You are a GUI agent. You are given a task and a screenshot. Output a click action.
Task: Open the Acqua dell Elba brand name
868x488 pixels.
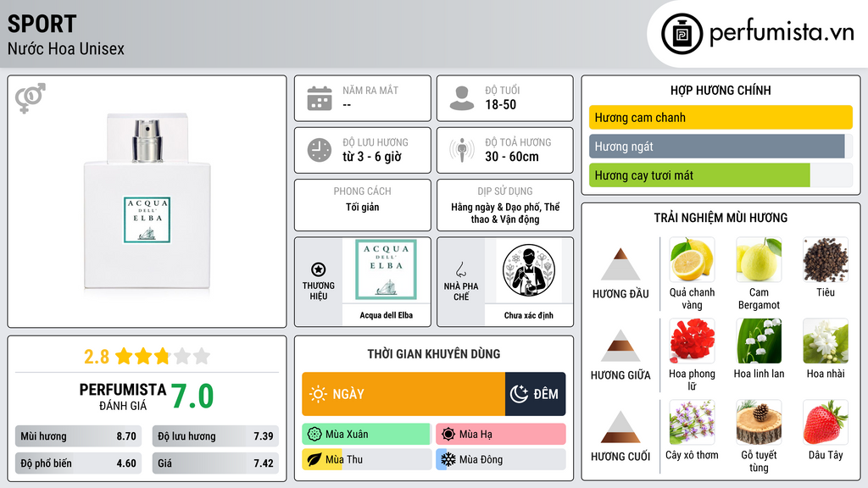coord(386,315)
